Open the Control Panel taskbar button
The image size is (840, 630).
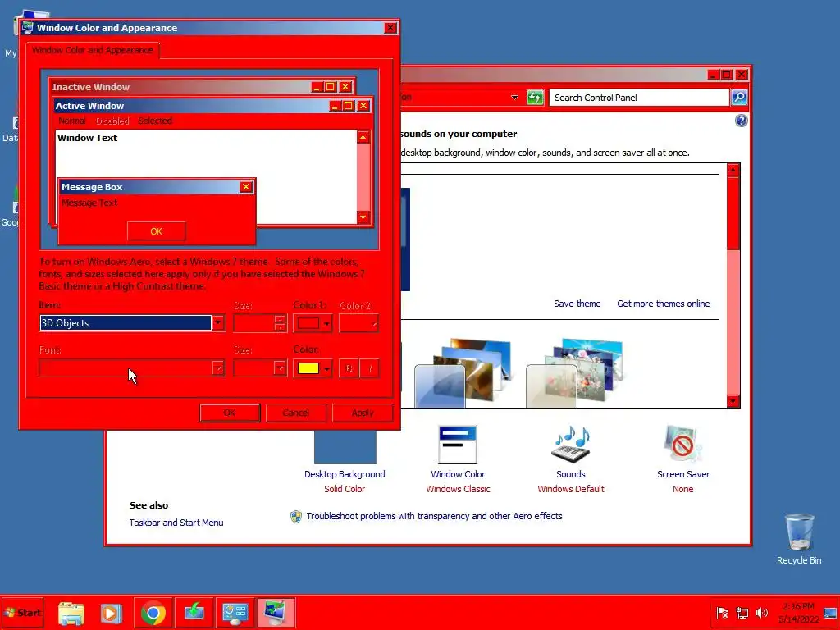point(235,613)
